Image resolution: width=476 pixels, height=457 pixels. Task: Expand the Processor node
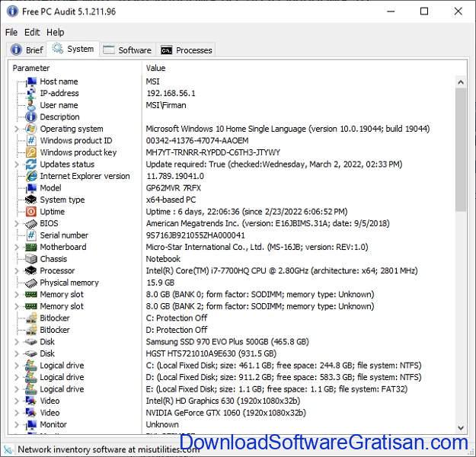(17, 271)
